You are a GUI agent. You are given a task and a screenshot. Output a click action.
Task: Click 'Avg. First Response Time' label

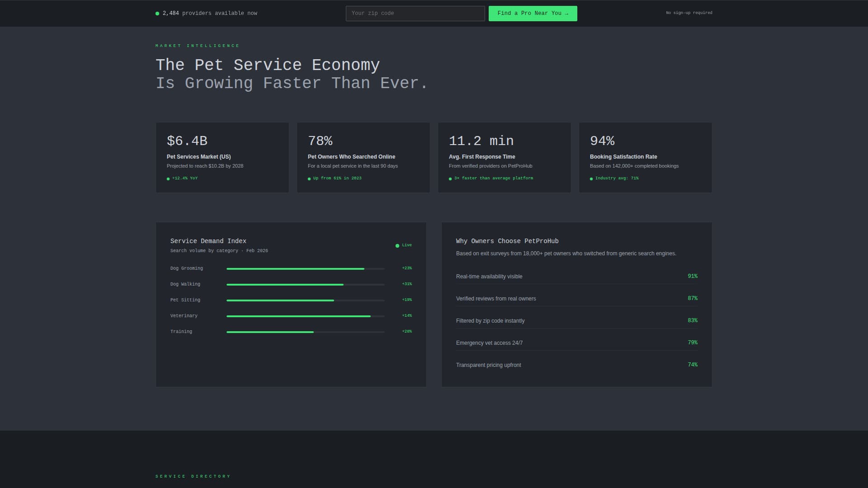pyautogui.click(x=482, y=157)
